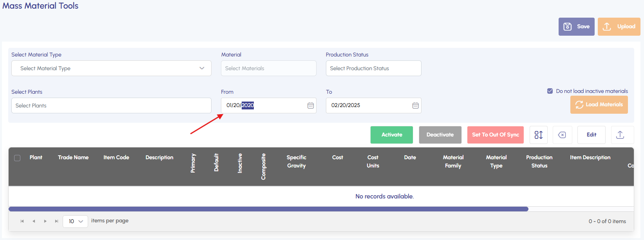The width and height of the screenshot is (644, 240).
Task: Go to first page of results
Action: [x=22, y=221]
